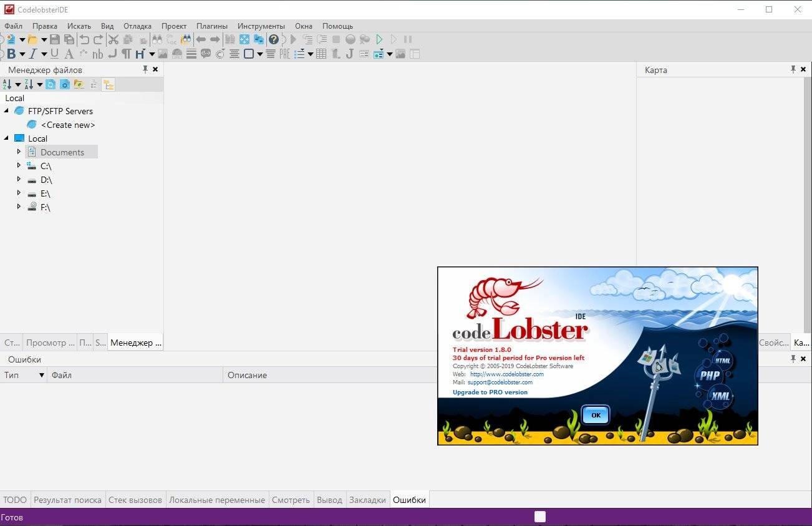Screen dimensions: 812x526
Task: Switch to the Закладки tab
Action: tap(367, 500)
